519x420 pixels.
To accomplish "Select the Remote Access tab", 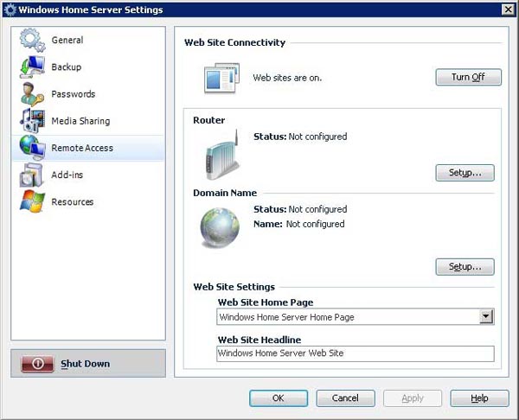I will [x=88, y=148].
